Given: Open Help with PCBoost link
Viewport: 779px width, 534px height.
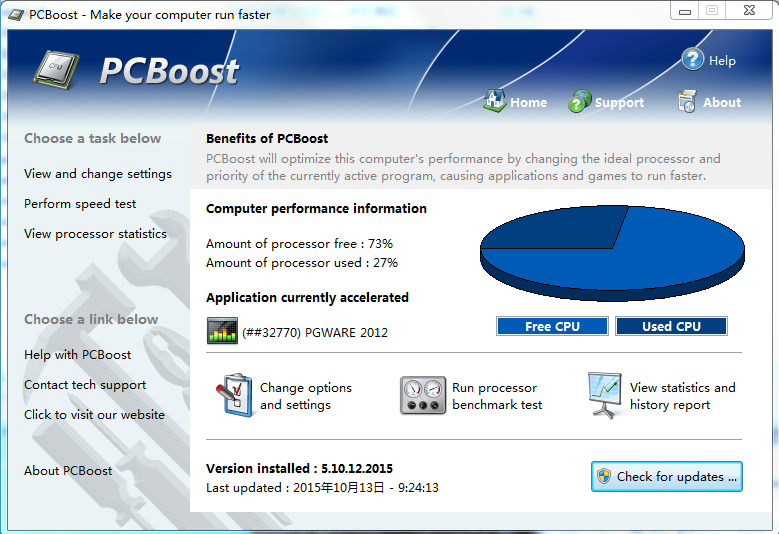Looking at the screenshot, I should (78, 355).
